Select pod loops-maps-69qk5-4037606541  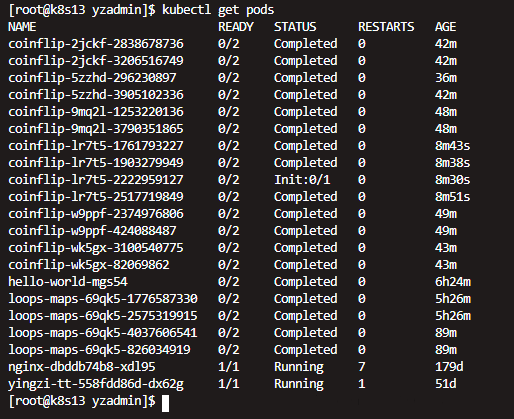coord(103,333)
